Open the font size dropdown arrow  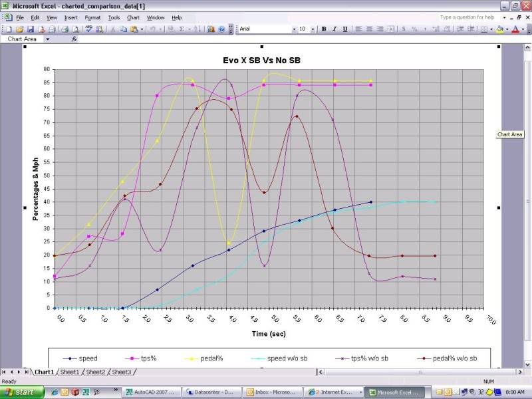tap(313, 29)
